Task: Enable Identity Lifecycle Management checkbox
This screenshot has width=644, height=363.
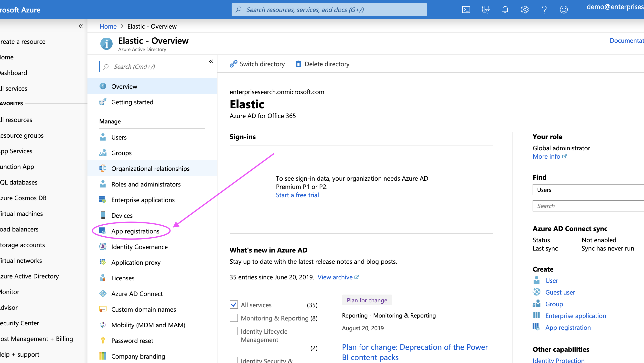Action: (x=234, y=331)
